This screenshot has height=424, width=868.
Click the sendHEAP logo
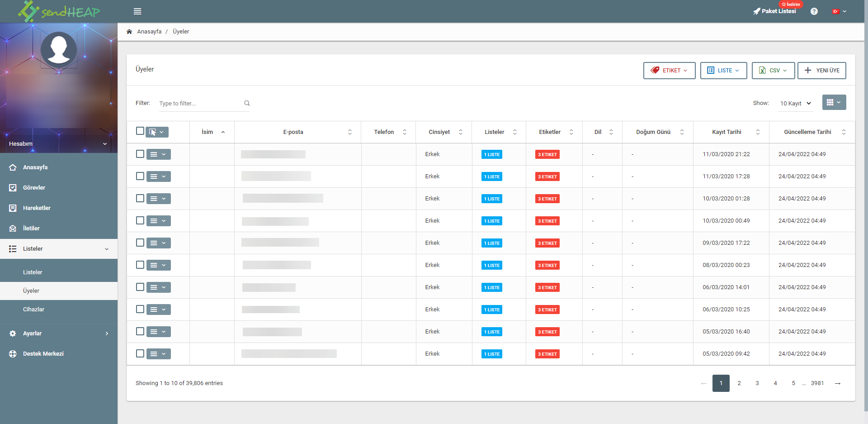click(x=59, y=11)
